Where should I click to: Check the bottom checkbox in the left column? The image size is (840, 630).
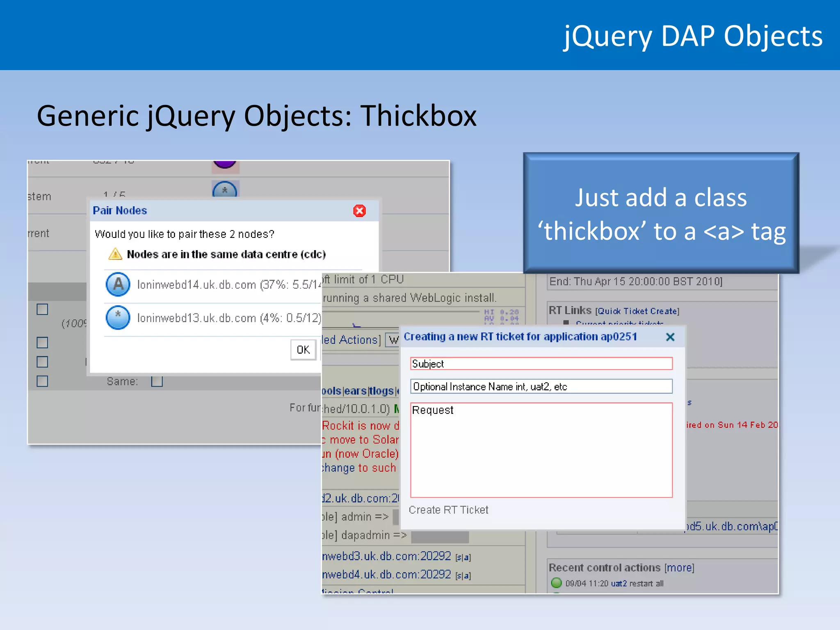point(42,381)
